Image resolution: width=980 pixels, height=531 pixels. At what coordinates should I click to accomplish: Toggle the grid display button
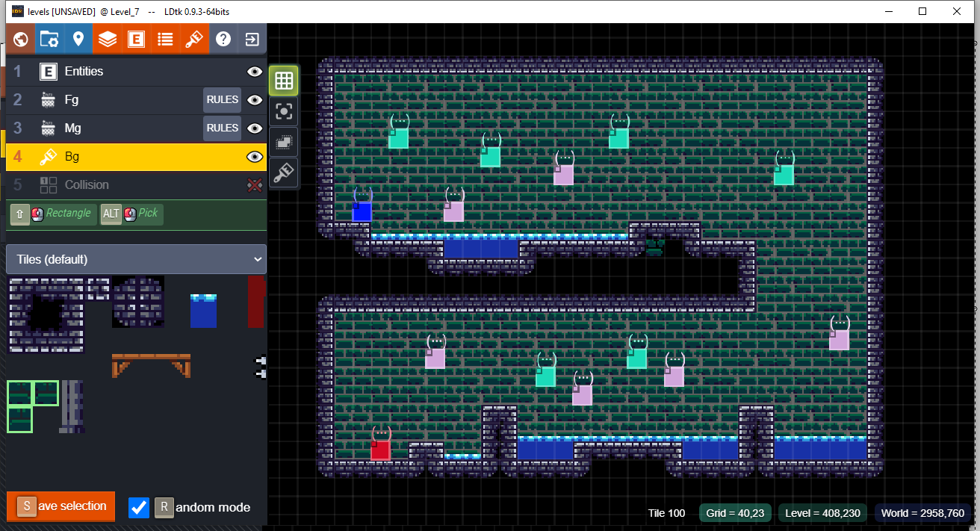(284, 81)
